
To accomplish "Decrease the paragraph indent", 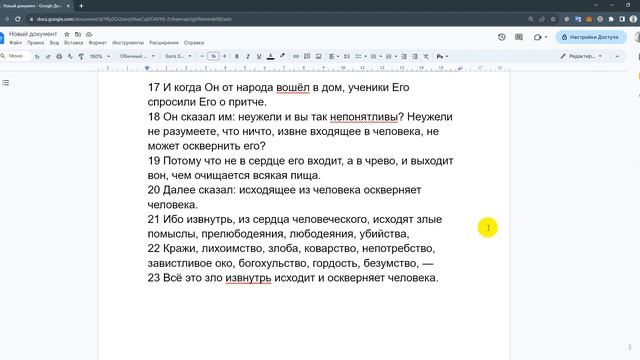I will tap(404, 56).
